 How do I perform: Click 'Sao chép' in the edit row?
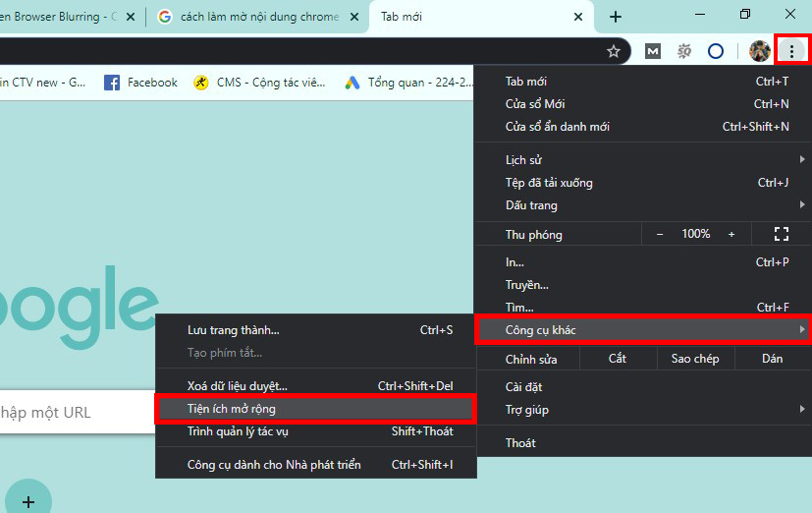click(695, 359)
